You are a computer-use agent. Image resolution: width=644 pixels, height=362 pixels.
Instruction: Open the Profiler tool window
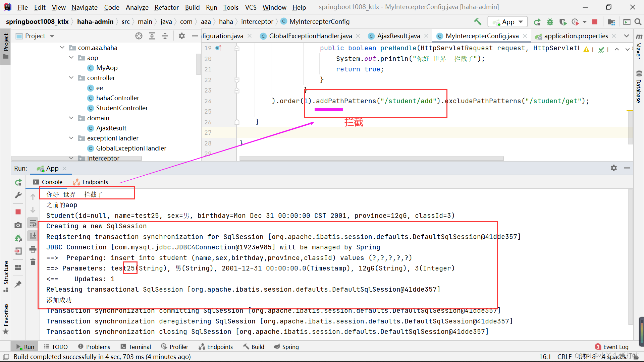coord(174,347)
